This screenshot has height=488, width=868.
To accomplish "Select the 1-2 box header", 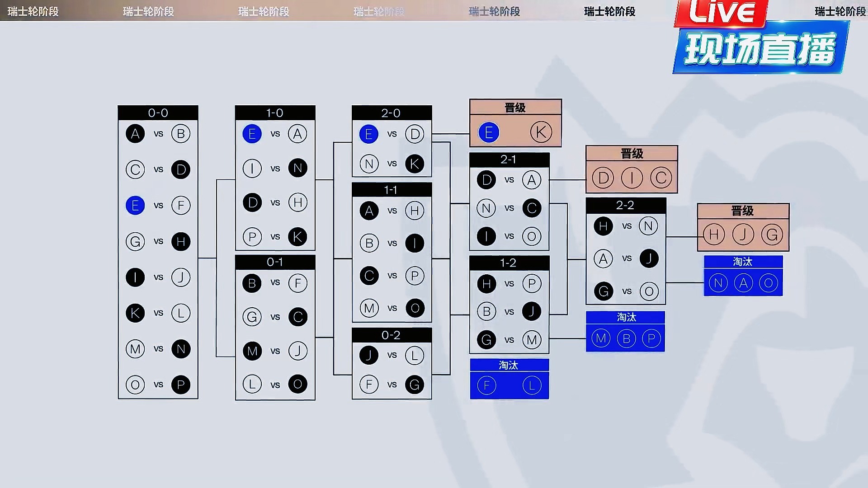I will click(x=509, y=263).
